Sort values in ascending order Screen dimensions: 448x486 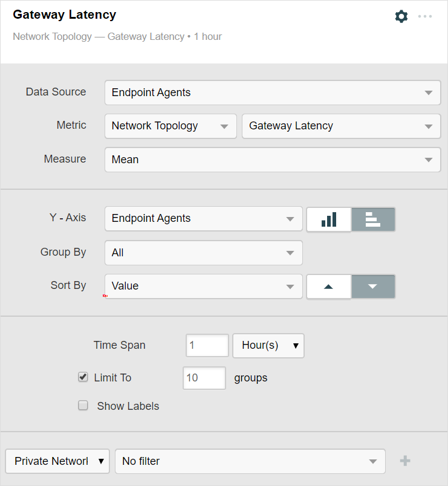point(329,287)
